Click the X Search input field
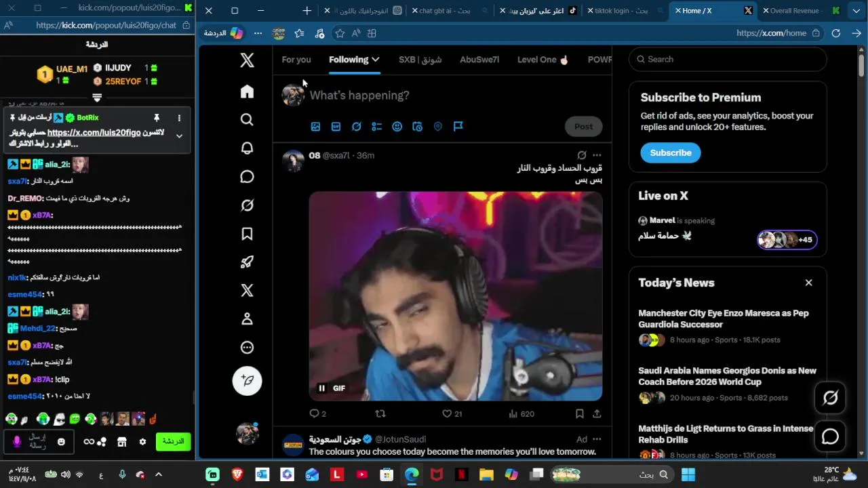Image resolution: width=868 pixels, height=488 pixels. pyautogui.click(x=727, y=60)
